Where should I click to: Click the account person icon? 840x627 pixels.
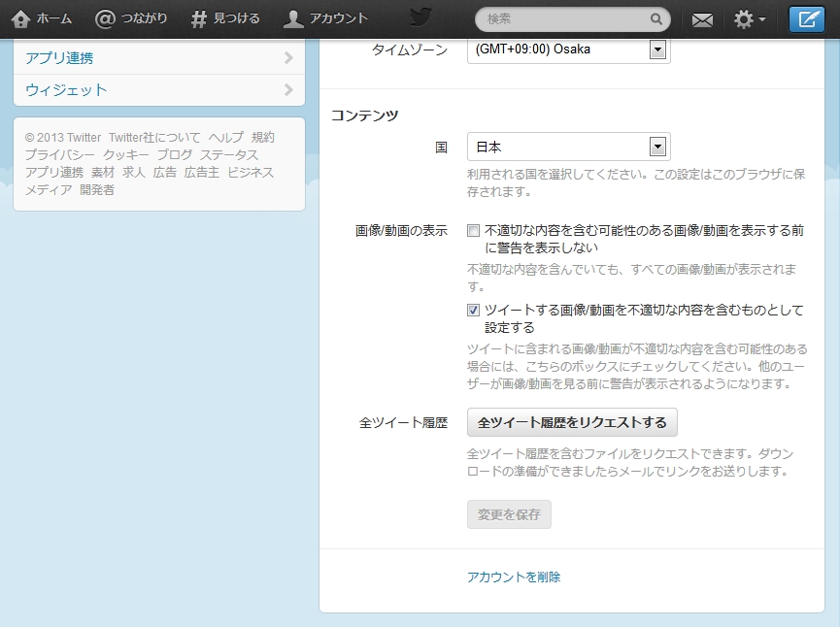click(293, 19)
